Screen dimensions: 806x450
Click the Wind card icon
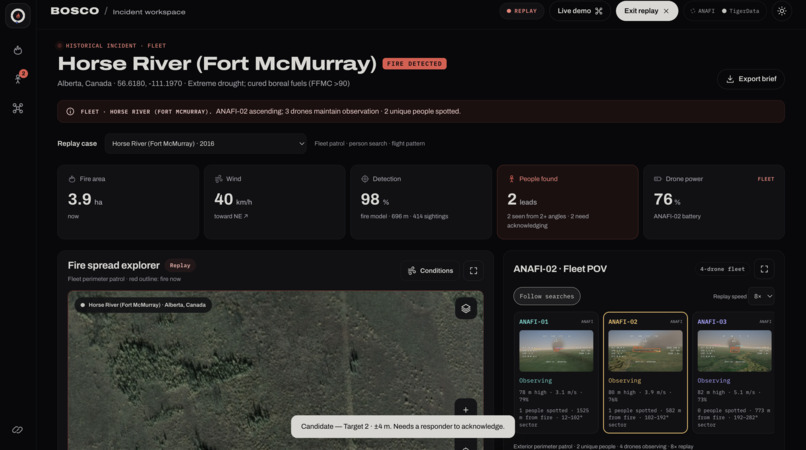(x=218, y=179)
